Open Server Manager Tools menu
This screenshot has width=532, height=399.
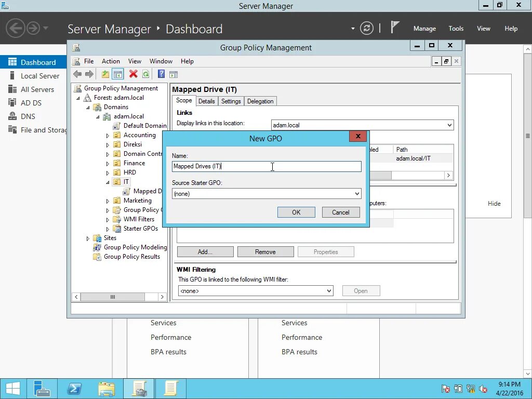tap(456, 29)
